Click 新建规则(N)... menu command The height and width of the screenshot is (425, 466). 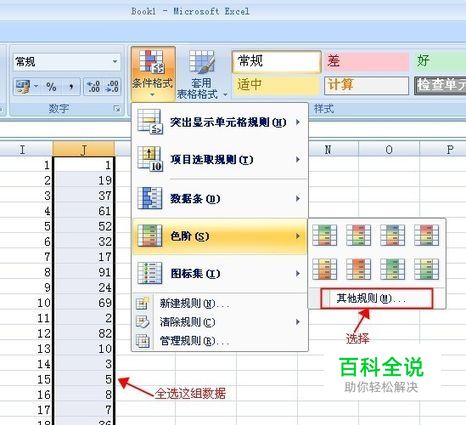coord(220,303)
